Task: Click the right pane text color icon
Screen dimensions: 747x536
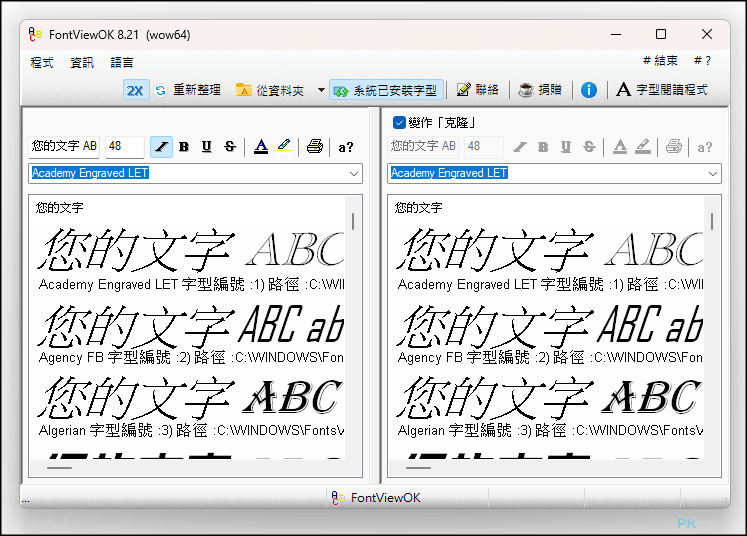Action: (x=620, y=146)
